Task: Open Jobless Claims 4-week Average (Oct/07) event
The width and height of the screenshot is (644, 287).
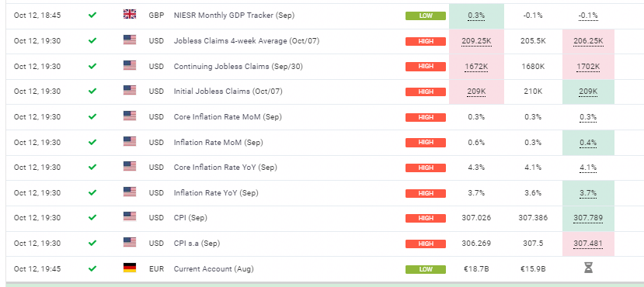Action: click(246, 41)
